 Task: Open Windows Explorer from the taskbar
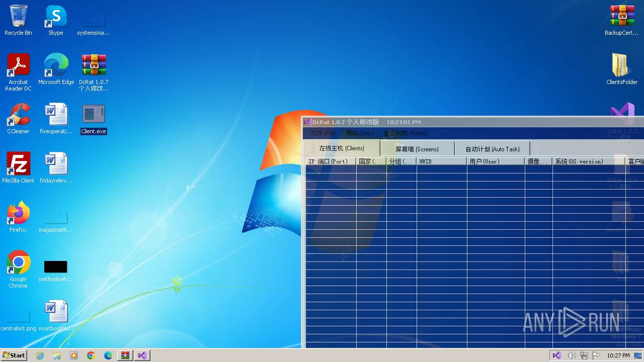(57, 355)
